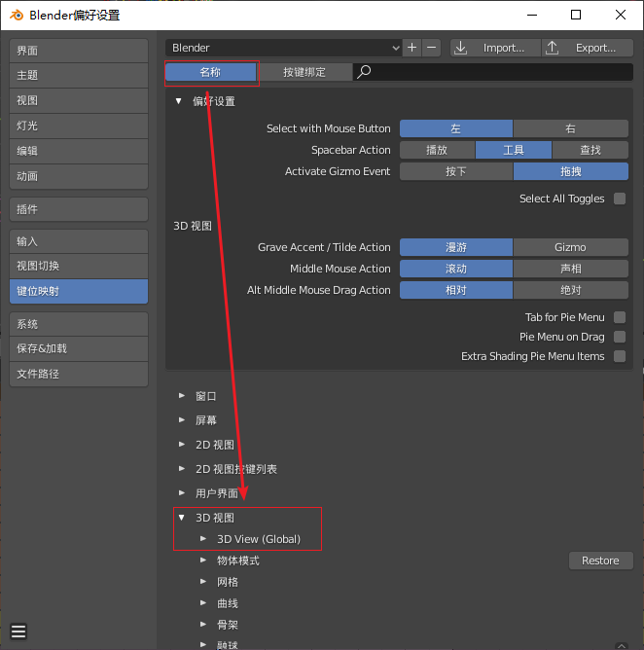Screen dimensions: 644x650
Task: Set Select with Mouse Button to 左
Action: click(456, 128)
